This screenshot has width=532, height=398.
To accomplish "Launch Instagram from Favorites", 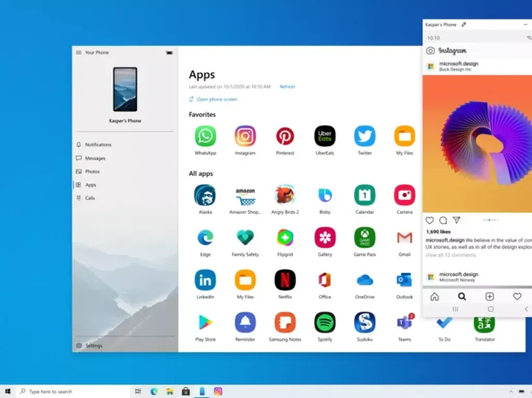I will pyautogui.click(x=245, y=136).
